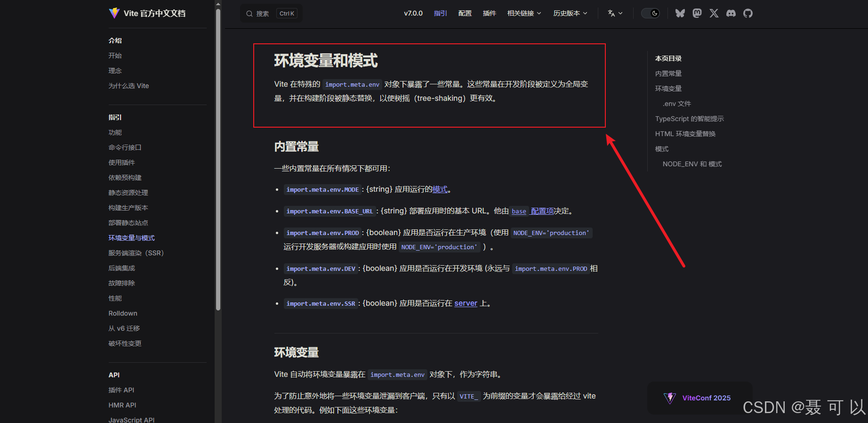This screenshot has width=868, height=423.
Task: Open sidebar item 命令行接口
Action: pos(125,147)
